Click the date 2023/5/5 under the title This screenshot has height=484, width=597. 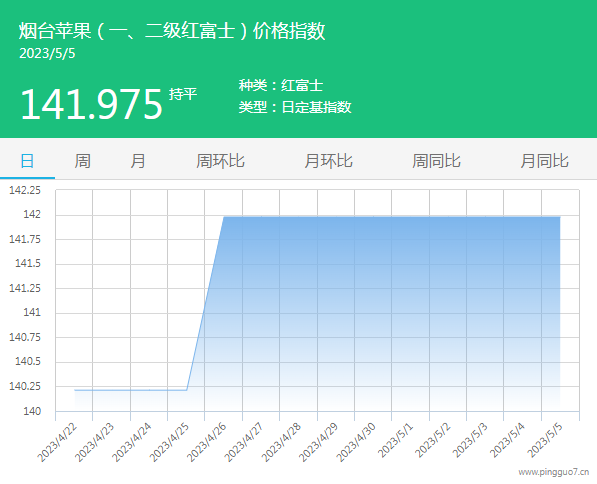tap(47, 54)
